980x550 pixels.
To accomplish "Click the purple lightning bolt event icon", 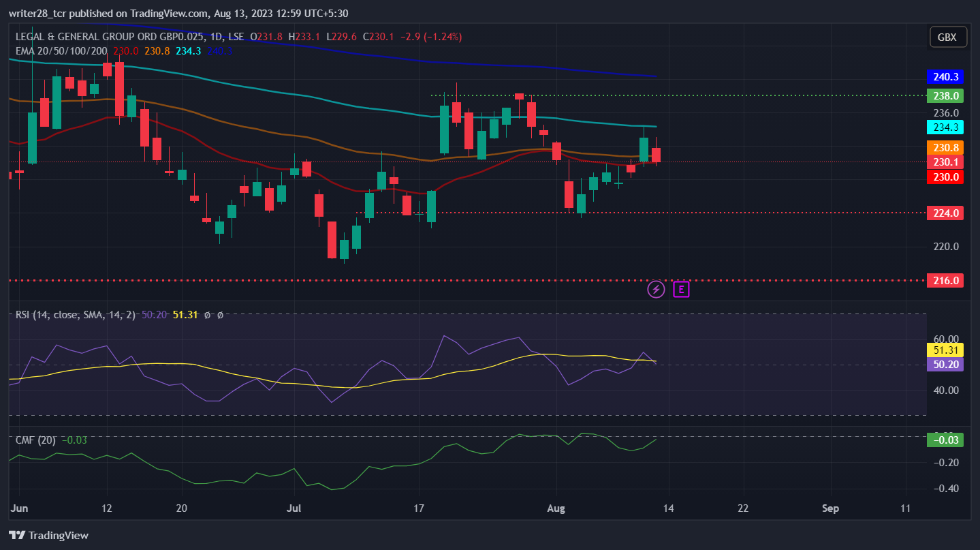I will pos(656,290).
